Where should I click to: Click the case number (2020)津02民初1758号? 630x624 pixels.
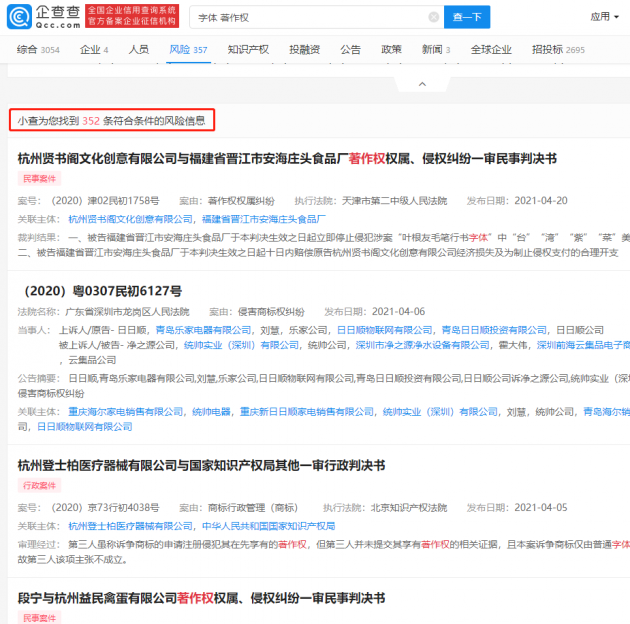pyautogui.click(x=105, y=201)
